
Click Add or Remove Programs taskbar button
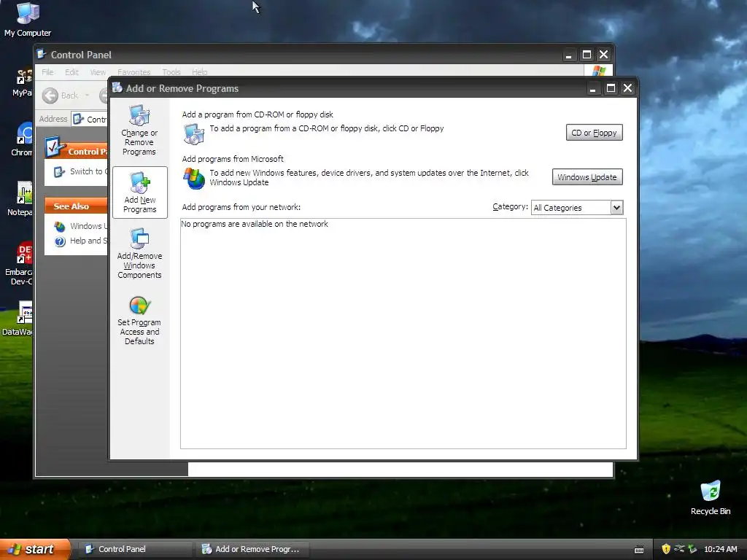point(252,549)
